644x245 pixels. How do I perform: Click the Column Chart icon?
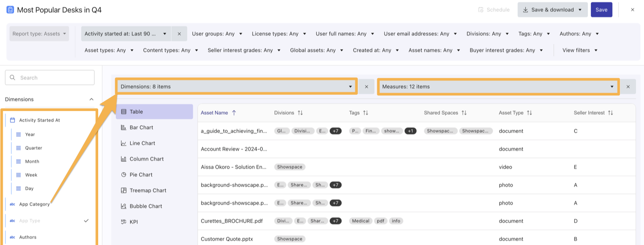click(123, 159)
